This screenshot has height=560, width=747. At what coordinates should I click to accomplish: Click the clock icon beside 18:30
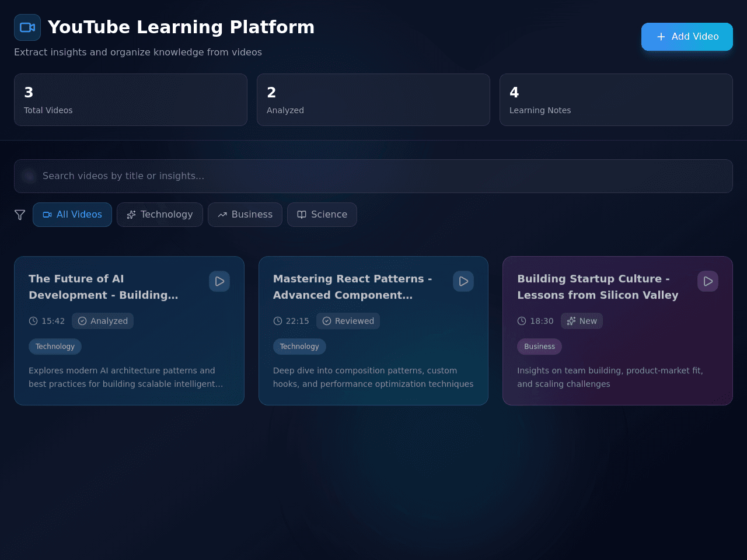click(x=522, y=321)
